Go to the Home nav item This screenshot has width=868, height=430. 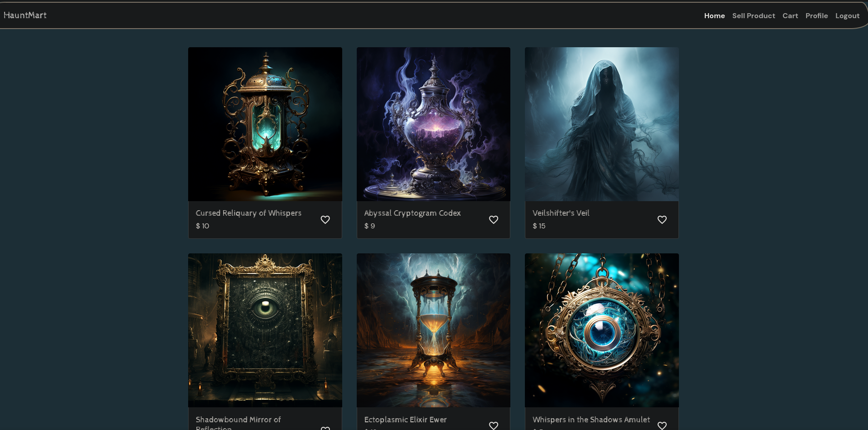tap(714, 15)
